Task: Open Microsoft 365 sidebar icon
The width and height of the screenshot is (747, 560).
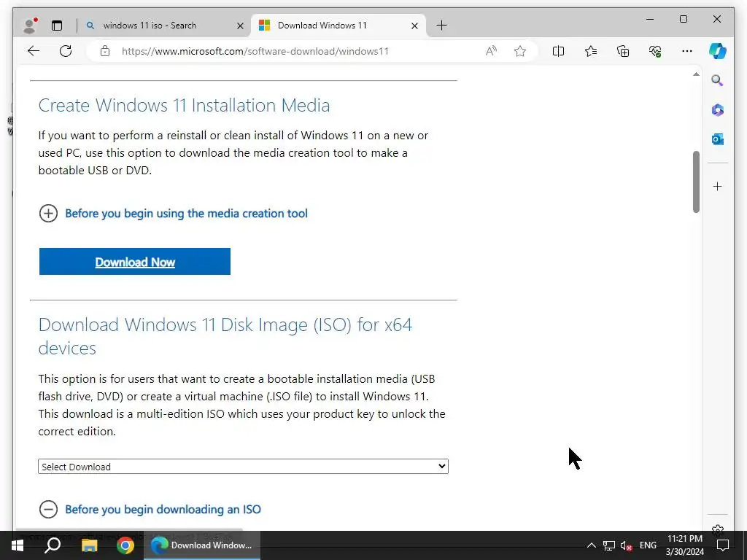Action: pyautogui.click(x=718, y=110)
